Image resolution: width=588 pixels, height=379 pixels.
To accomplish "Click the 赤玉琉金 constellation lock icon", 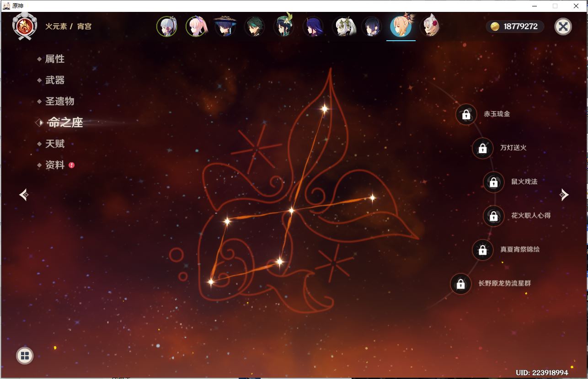I will (466, 114).
